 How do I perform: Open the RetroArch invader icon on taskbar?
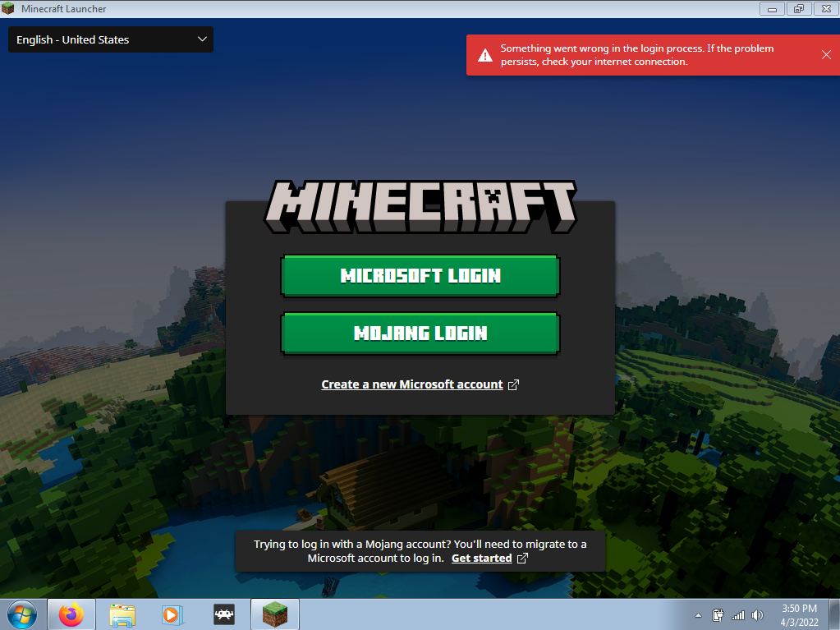(224, 614)
